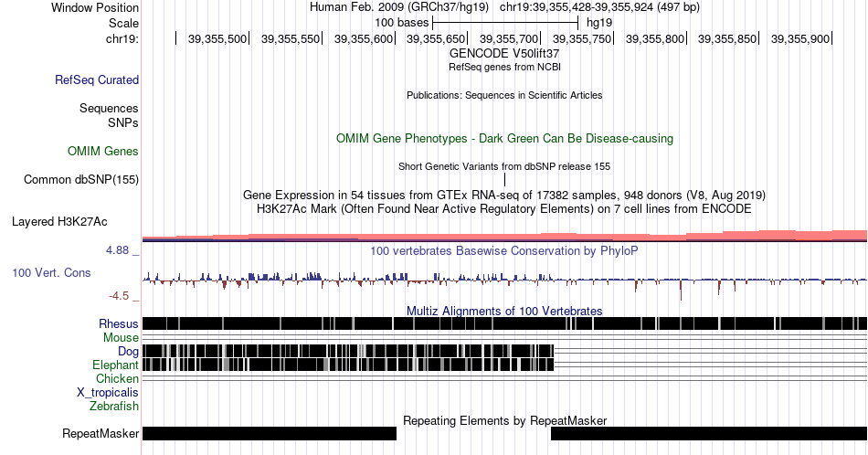Click the Chicken species label
This screenshot has height=455, width=868.
[117, 378]
